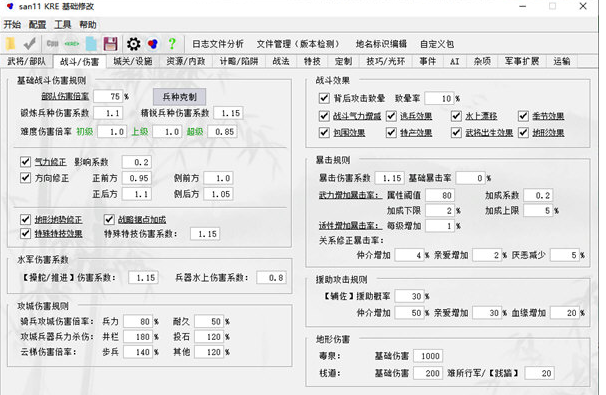Open 地名标识编辑
Viewport: 606px width, 395px height.
381,44
